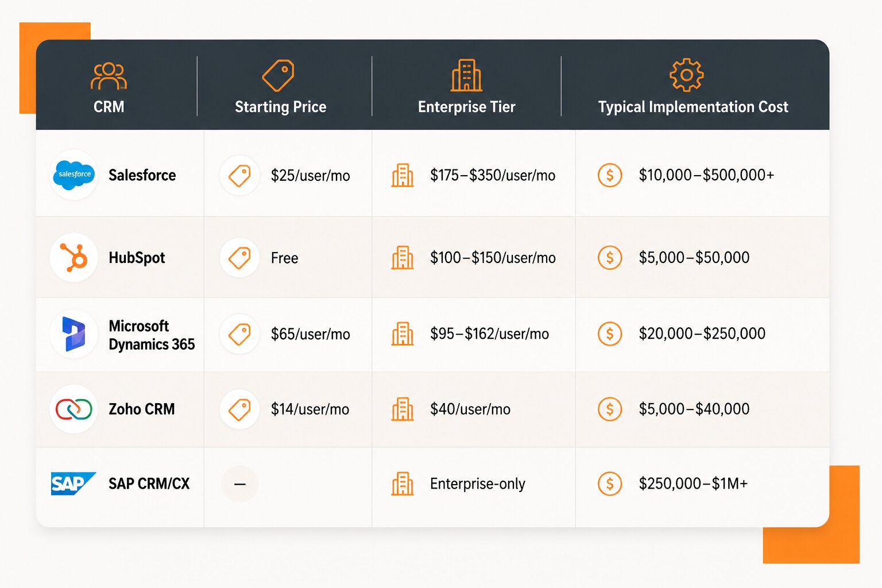Screen dimensions: 882x588
Task: Select the Microsoft Dynamics 365 name
Action: click(x=152, y=335)
